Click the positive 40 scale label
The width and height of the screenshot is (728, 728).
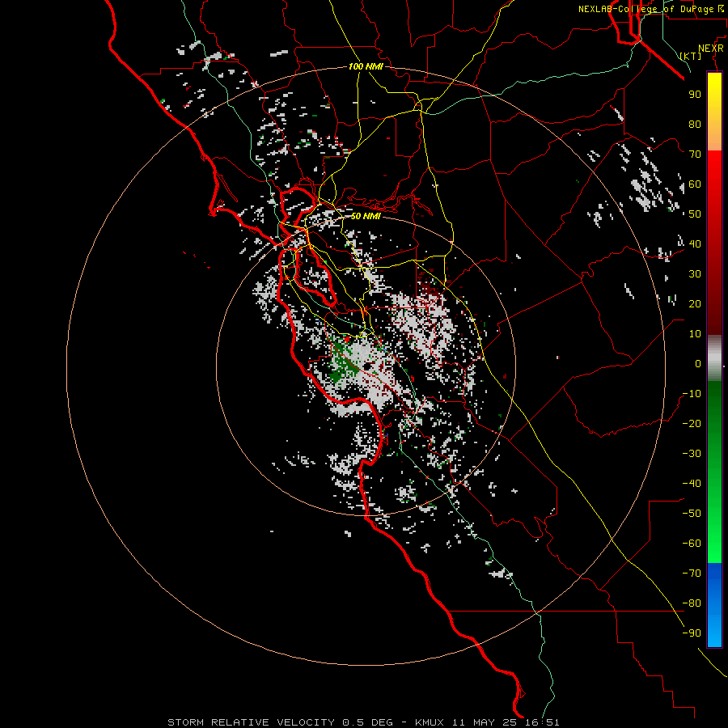695,243
